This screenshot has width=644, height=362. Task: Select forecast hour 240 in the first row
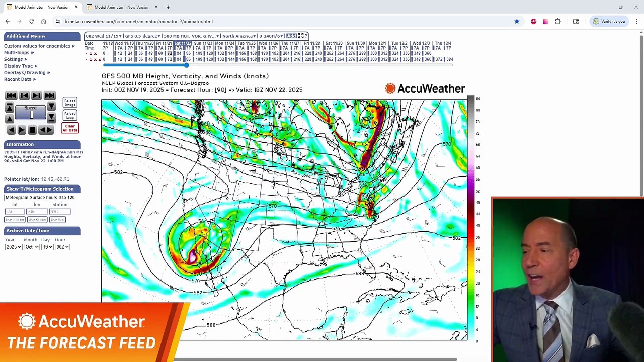pyautogui.click(x=318, y=53)
